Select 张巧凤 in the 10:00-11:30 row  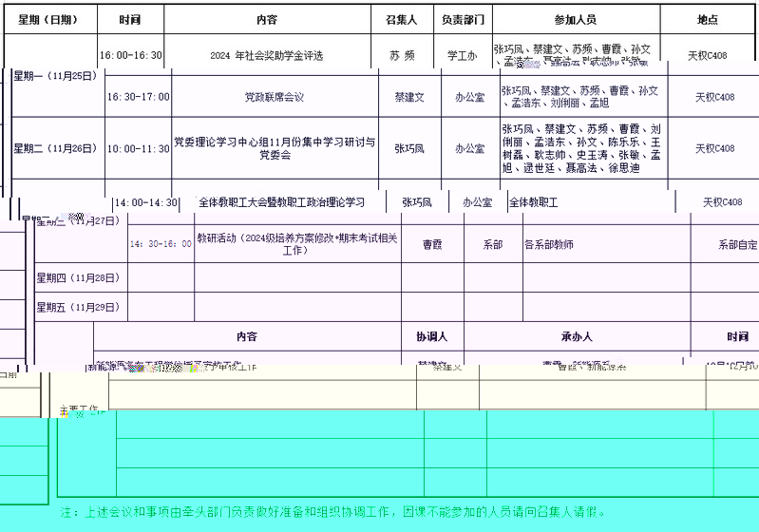409,148
